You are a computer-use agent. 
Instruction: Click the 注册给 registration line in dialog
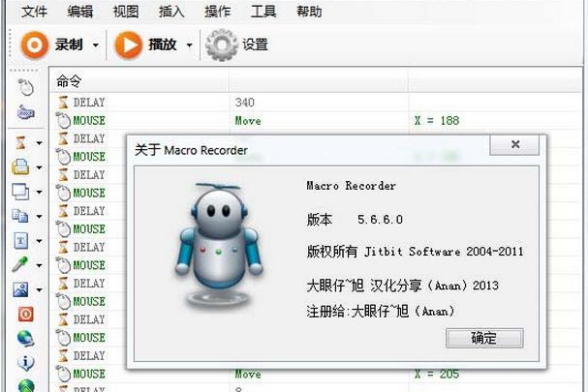coord(381,311)
